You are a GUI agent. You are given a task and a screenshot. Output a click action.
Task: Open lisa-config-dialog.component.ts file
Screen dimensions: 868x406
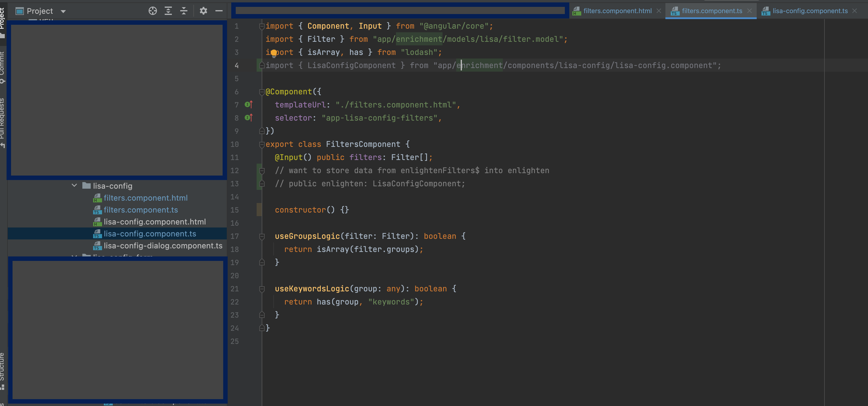(163, 245)
